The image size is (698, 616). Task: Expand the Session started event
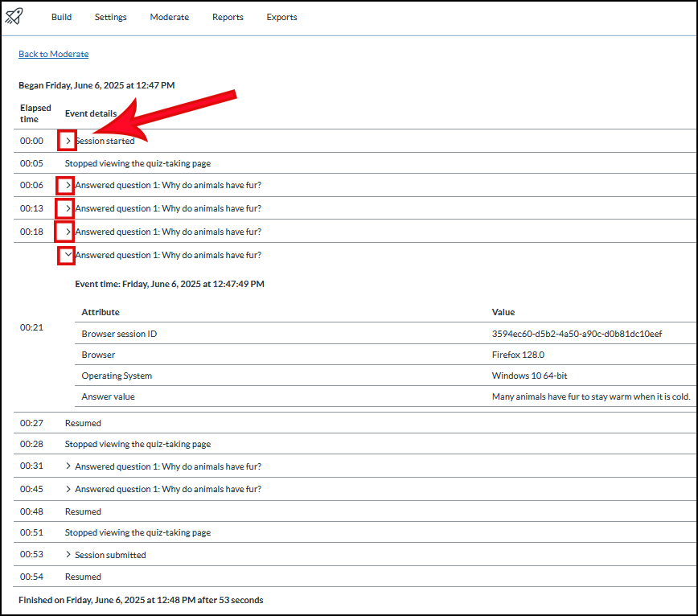pyautogui.click(x=68, y=141)
